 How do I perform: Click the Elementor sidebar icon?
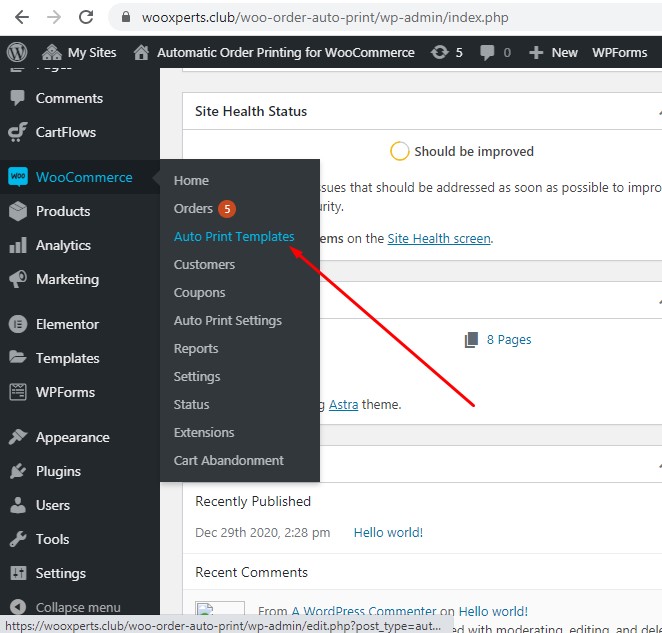click(x=18, y=324)
